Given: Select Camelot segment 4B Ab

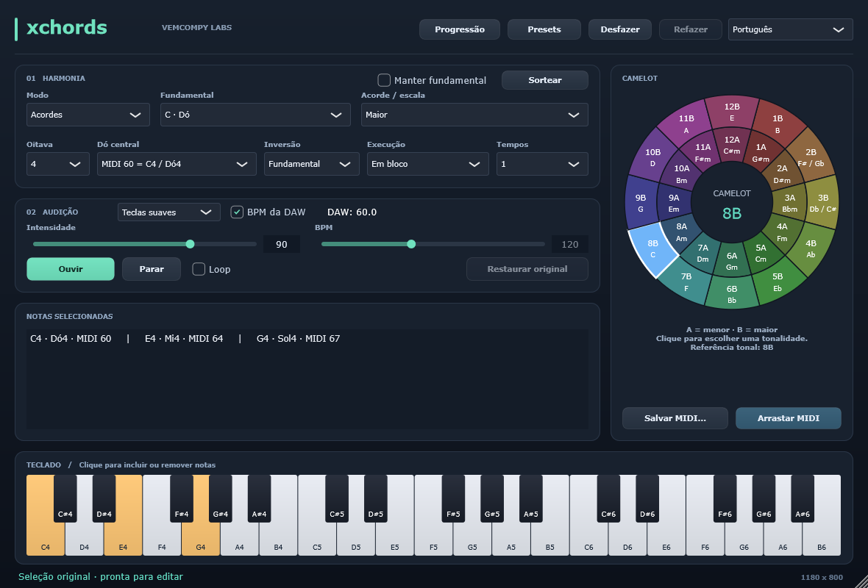Looking at the screenshot, I should coord(811,248).
